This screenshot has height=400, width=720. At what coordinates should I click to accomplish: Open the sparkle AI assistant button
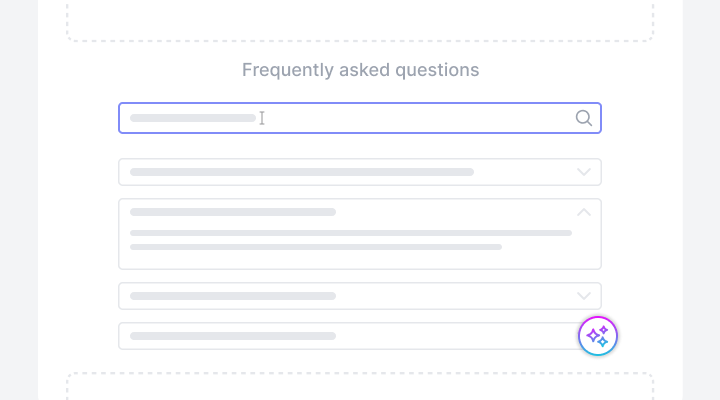(598, 336)
